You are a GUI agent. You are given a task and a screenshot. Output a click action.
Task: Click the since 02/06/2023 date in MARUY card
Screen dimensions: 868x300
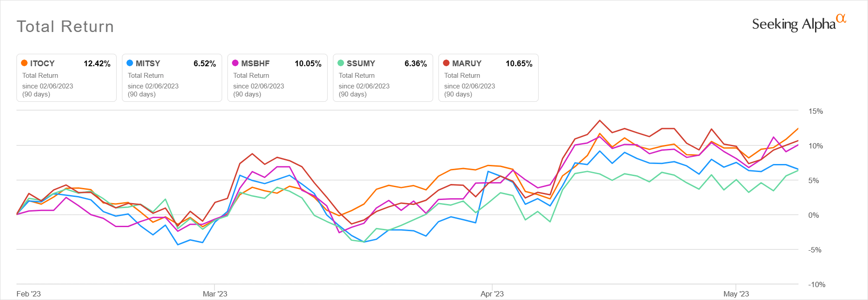(x=470, y=86)
